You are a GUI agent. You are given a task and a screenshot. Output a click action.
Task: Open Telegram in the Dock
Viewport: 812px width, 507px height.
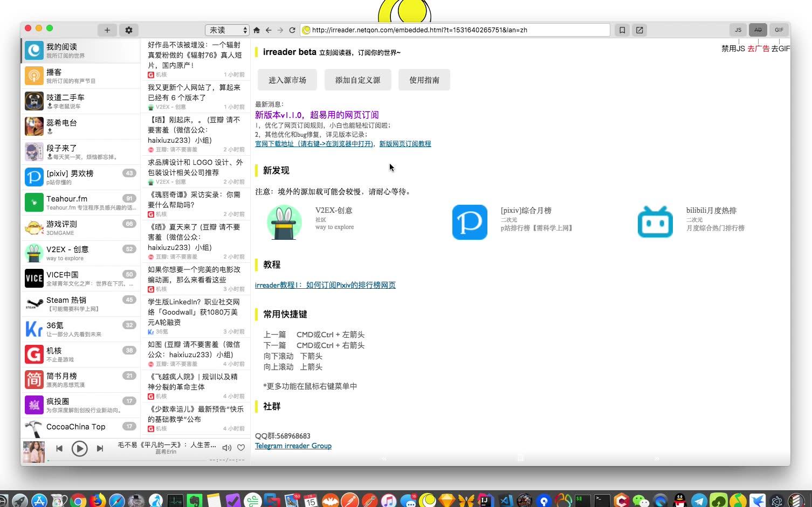tap(699, 501)
